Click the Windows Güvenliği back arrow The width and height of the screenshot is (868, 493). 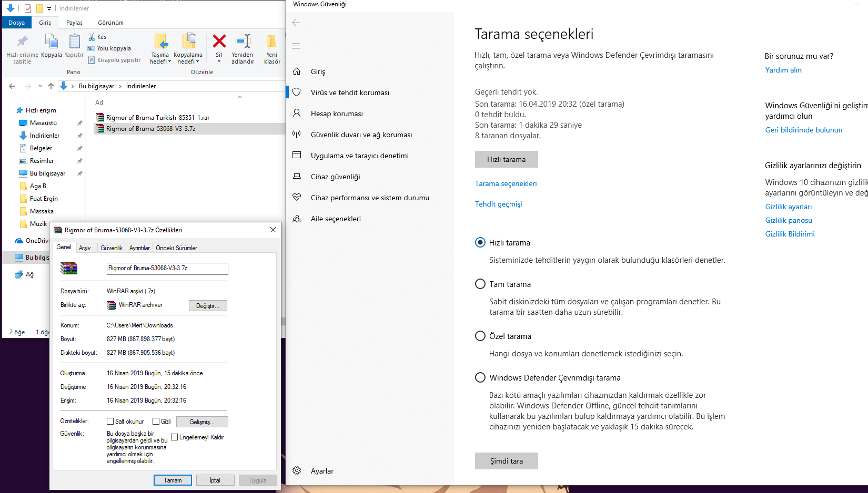(296, 23)
